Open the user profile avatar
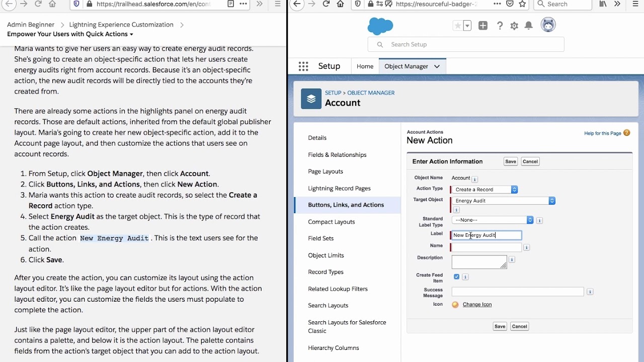 pyautogui.click(x=548, y=25)
